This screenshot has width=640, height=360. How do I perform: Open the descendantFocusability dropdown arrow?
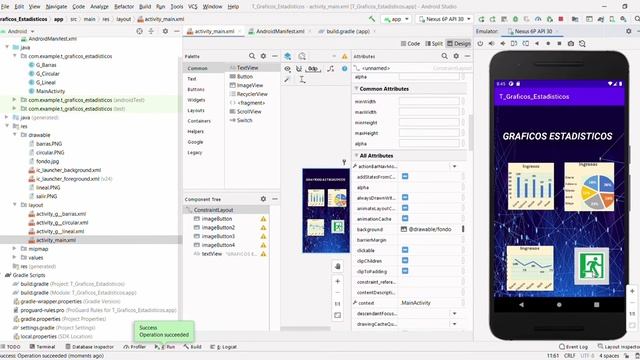click(454, 313)
